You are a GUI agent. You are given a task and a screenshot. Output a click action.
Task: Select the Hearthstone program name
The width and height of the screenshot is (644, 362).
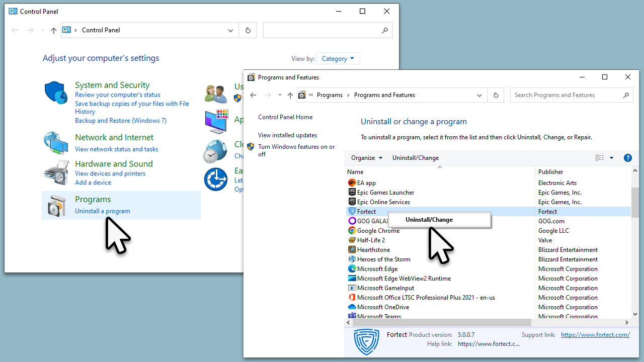pyautogui.click(x=373, y=250)
